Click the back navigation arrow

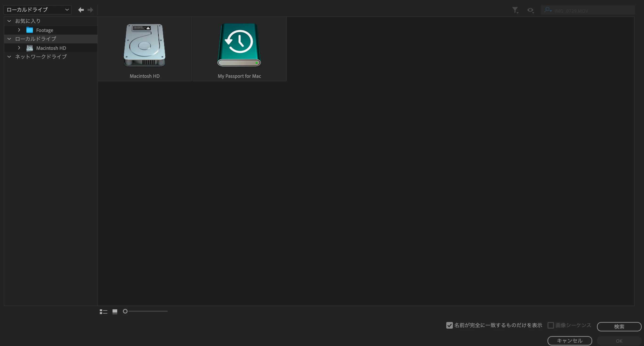click(x=81, y=10)
